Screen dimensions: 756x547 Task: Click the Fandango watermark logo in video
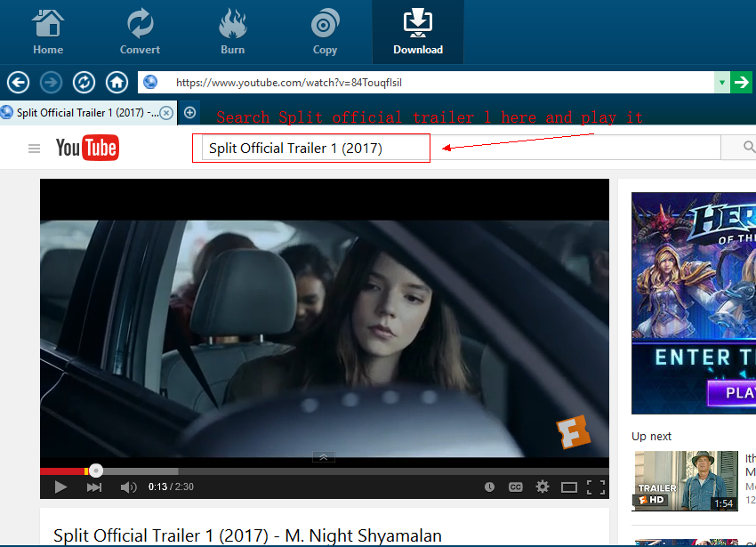pyautogui.click(x=574, y=431)
